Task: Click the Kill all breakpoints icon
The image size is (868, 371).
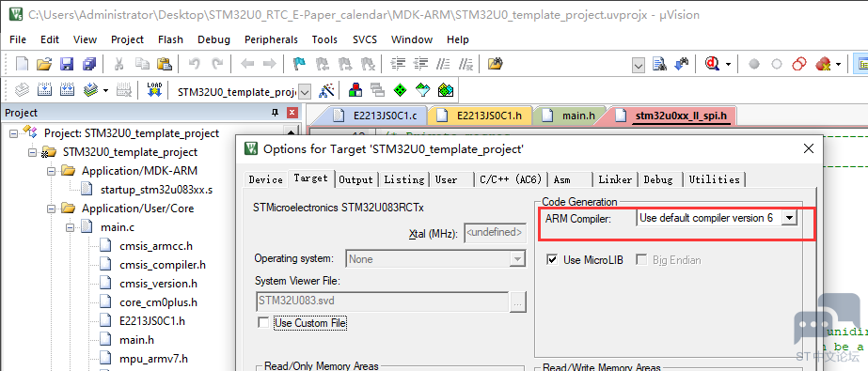Action: click(x=822, y=64)
